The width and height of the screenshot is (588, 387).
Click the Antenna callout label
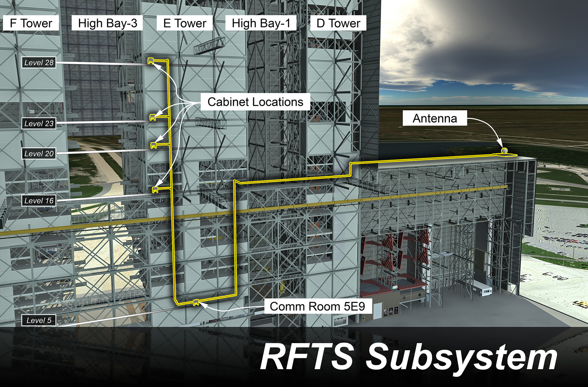coord(435,118)
